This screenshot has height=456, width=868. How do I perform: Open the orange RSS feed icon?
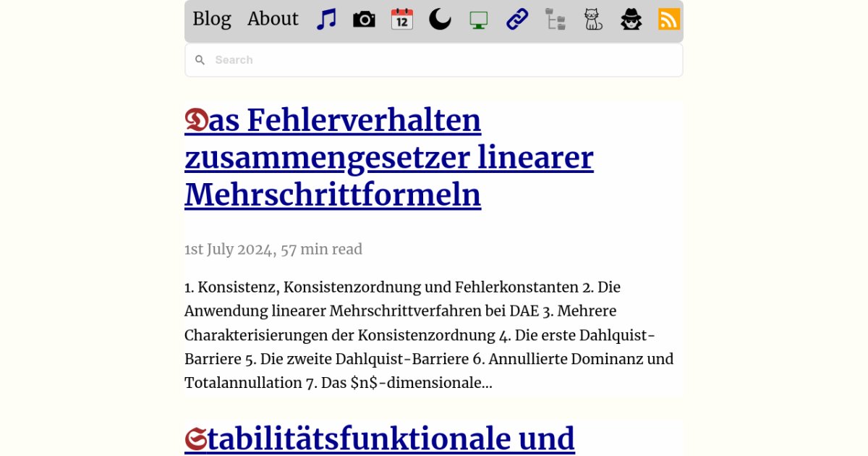point(669,20)
